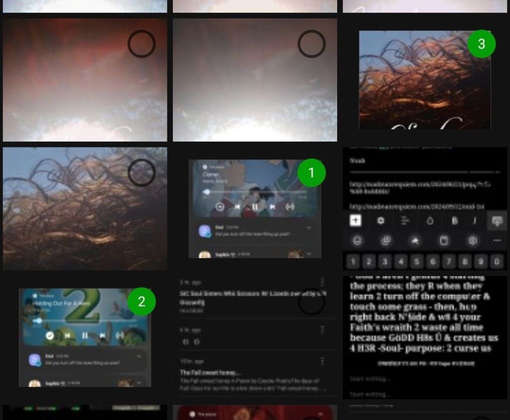Expand the Dad notification chevron under 'Come' player
510x420 pixels.
click(309, 228)
